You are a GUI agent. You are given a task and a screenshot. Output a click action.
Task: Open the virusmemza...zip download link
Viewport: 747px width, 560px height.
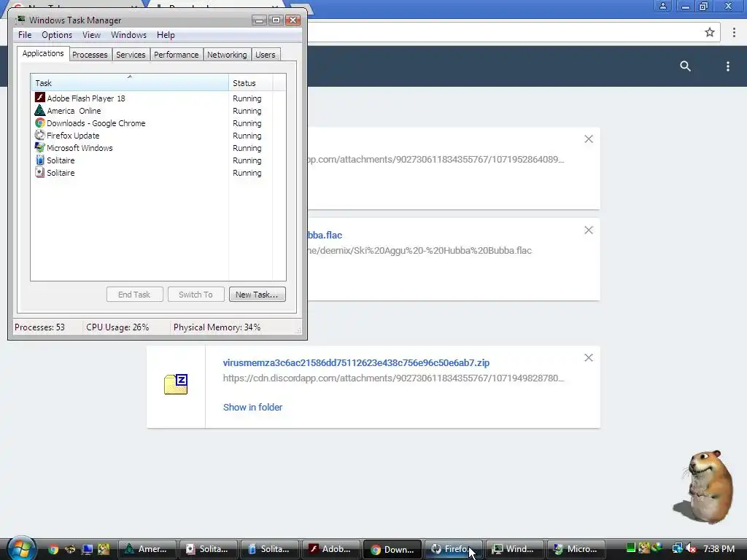point(356,363)
